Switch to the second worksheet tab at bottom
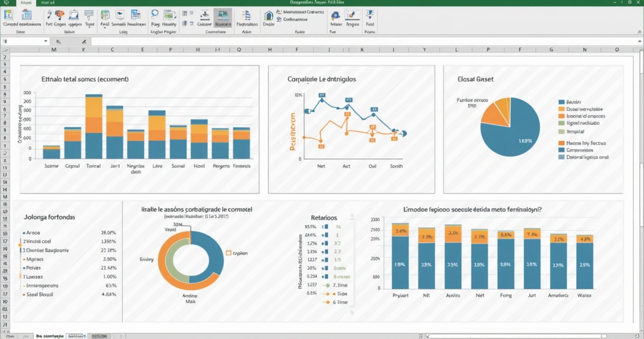This screenshot has height=339, width=644. pos(76,335)
